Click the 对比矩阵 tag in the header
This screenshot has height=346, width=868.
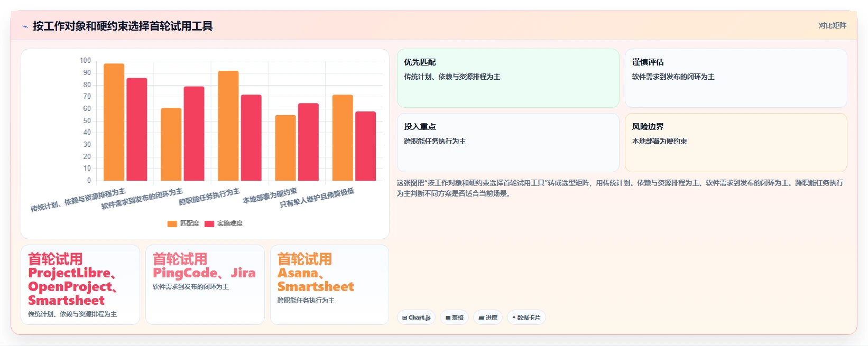(x=832, y=25)
